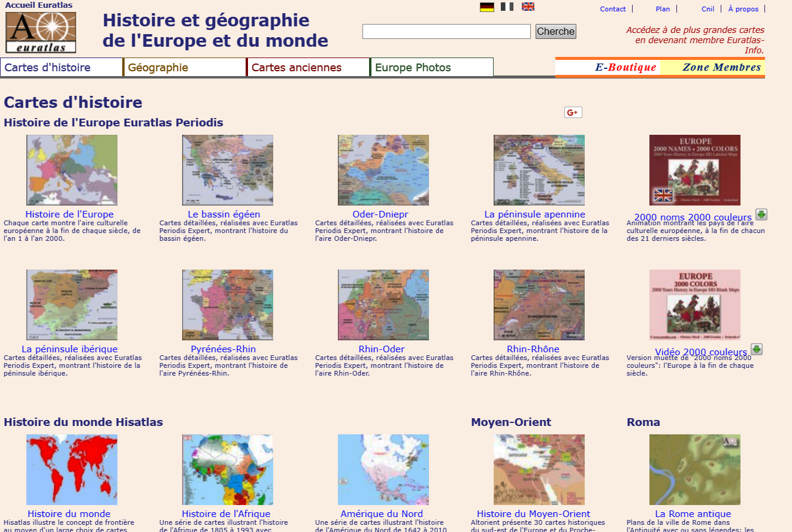Click into the search text field
The width and height of the screenshot is (792, 532).
point(446,31)
